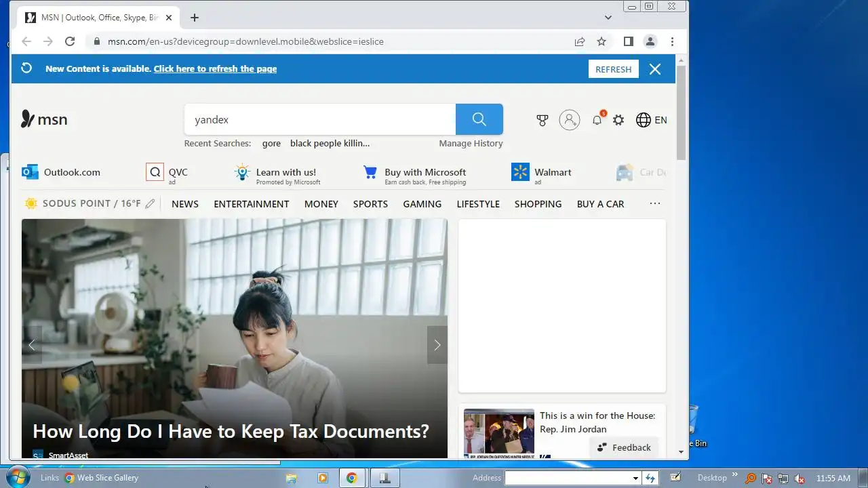Show the previous carousel story

pos(32,345)
